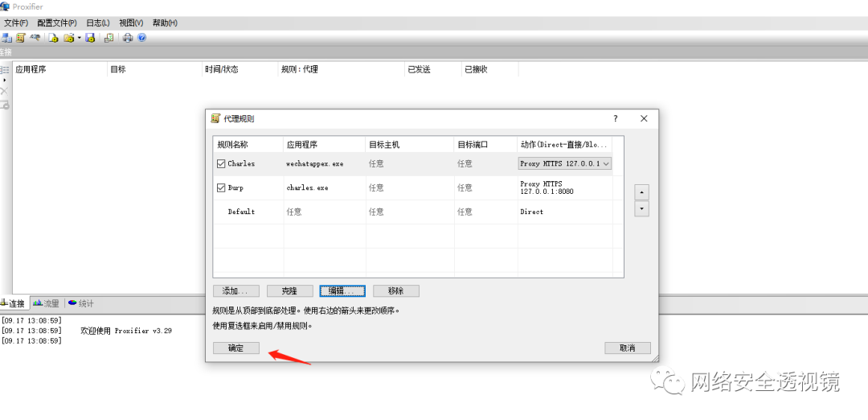Click the checklist settings toolbar icon
Viewport: 868px width, 420px height.
click(108, 38)
